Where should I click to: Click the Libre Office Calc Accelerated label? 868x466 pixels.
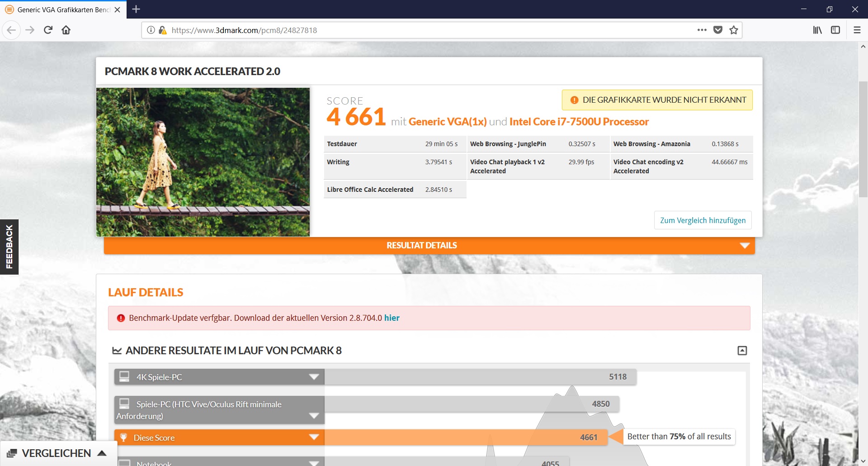[370, 190]
